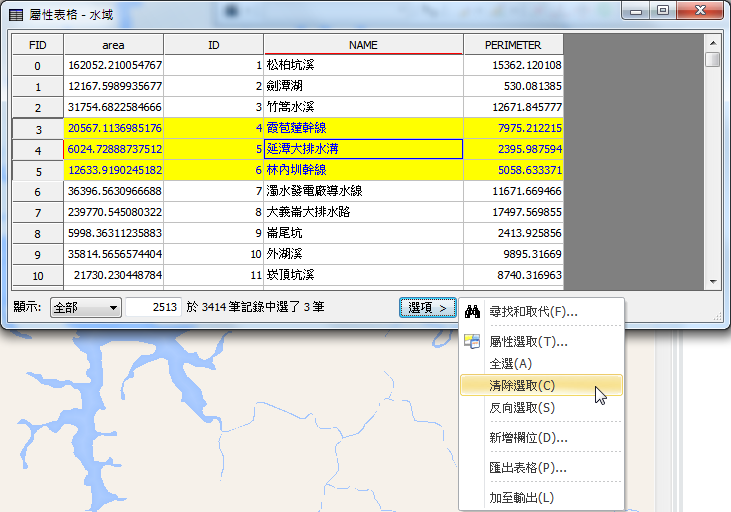Image resolution: width=731 pixels, height=512 pixels.
Task: Click the NAME column header
Action: 363,45
